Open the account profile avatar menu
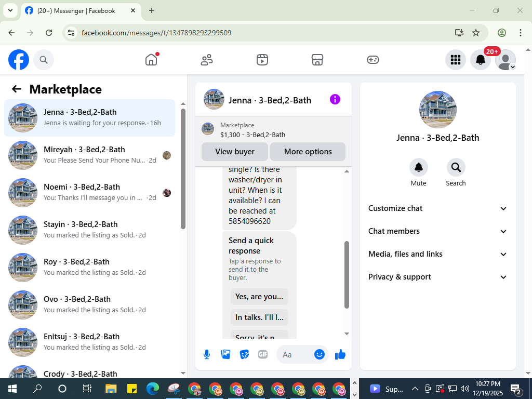This screenshot has width=532, height=399. (x=506, y=60)
